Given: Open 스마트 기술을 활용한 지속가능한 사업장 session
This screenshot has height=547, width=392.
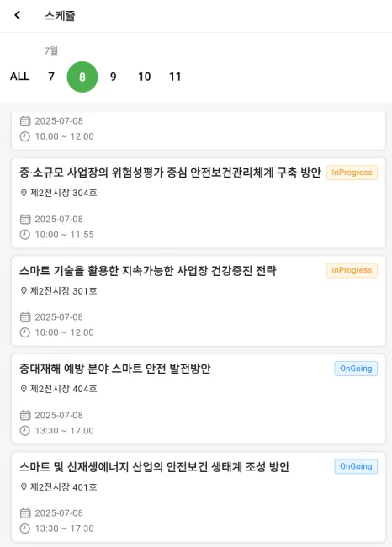Looking at the screenshot, I should click(x=199, y=301).
